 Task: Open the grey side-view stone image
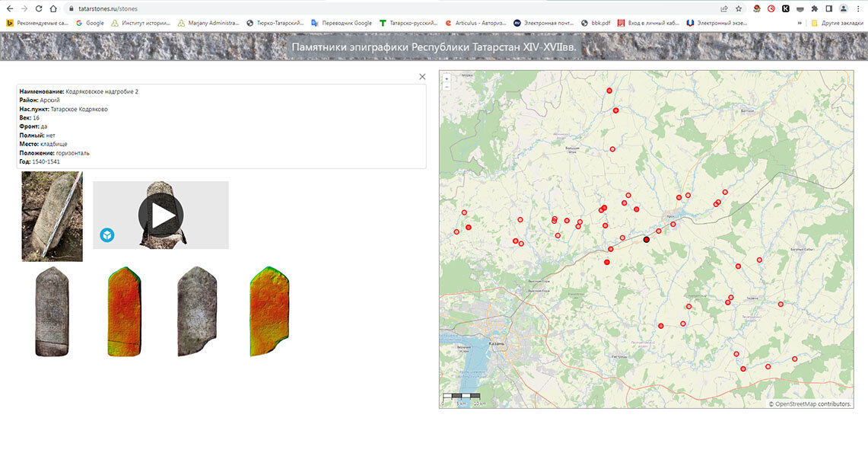coord(197,312)
